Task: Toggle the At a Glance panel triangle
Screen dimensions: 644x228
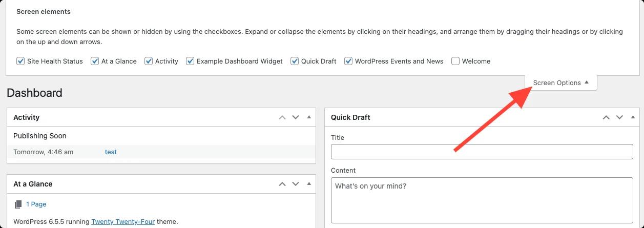Action: coord(309,184)
